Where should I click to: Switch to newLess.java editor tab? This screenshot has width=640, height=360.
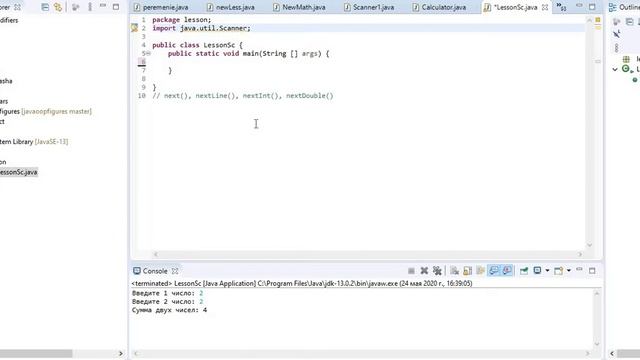(x=231, y=7)
